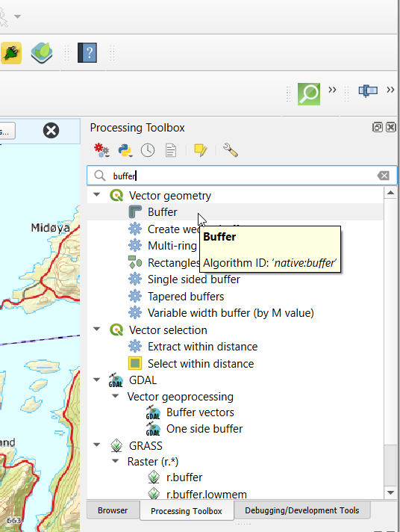
Task: Select the Extract within distance algorithm
Action: 203,347
